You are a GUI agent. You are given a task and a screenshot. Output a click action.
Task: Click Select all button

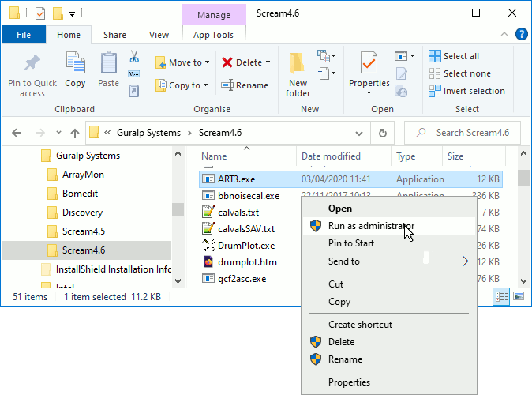tap(454, 56)
